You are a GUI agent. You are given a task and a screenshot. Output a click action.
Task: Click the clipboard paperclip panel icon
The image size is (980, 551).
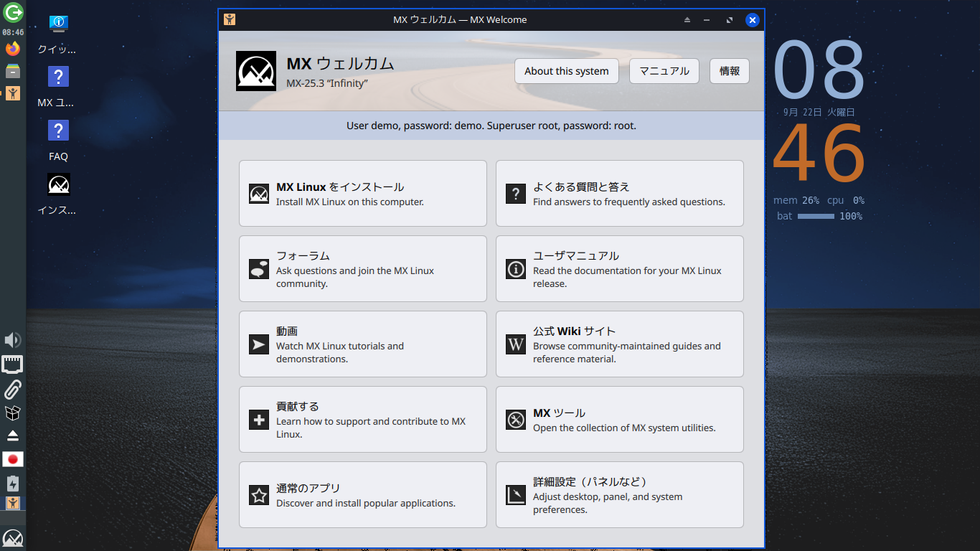click(x=13, y=389)
